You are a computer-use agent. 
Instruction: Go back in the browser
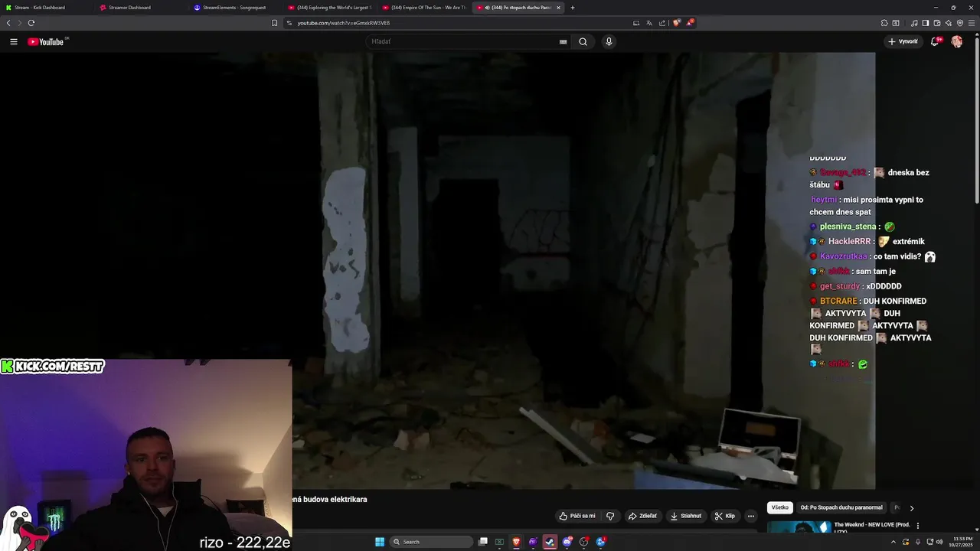[x=8, y=23]
